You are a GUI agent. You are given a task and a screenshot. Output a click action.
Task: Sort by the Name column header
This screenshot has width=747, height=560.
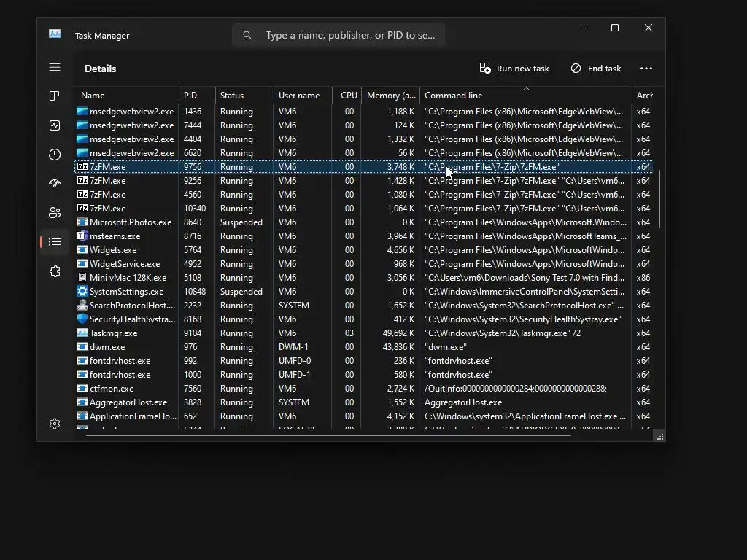(126, 96)
